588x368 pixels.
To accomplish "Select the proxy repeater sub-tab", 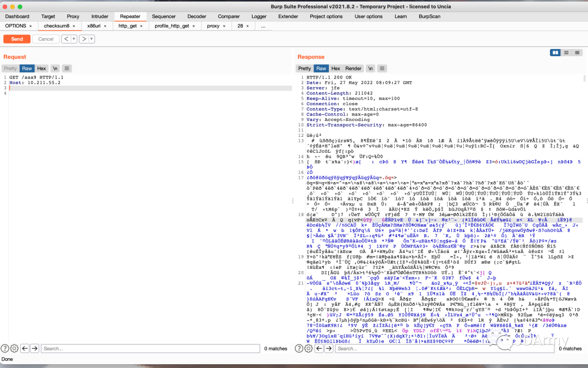I will click(x=213, y=26).
